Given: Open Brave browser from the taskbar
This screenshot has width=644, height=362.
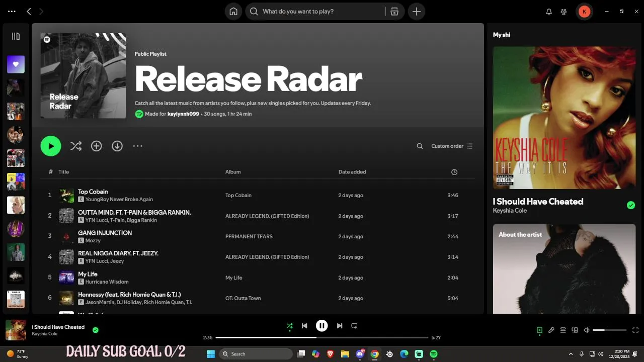Looking at the screenshot, I should coord(331,354).
